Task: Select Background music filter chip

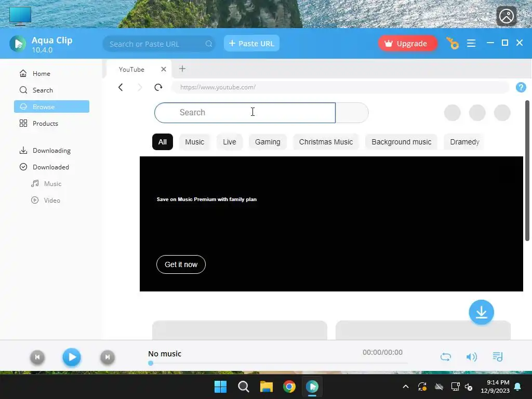Action: 402,142
